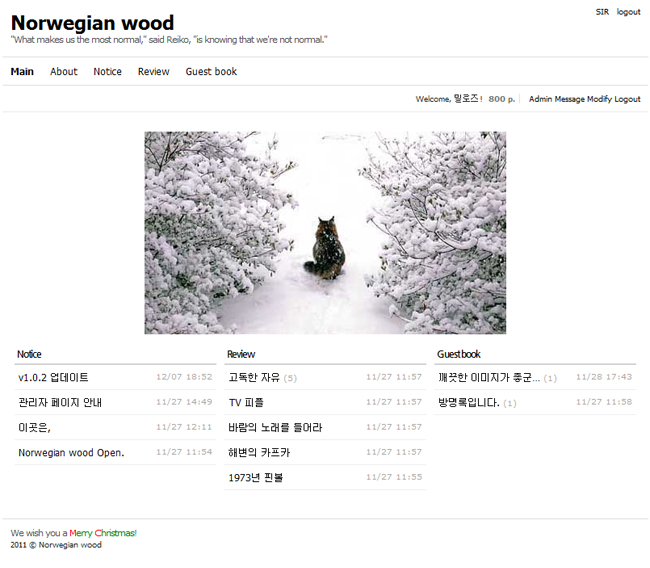Open the review '바람의 노래를 들어라'
Viewport: 650px width, 568px height.
(x=275, y=427)
